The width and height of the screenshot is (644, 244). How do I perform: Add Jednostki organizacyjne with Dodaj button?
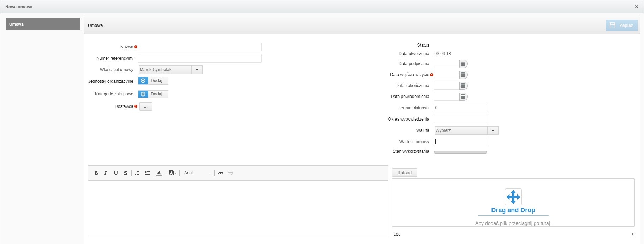pos(153,81)
